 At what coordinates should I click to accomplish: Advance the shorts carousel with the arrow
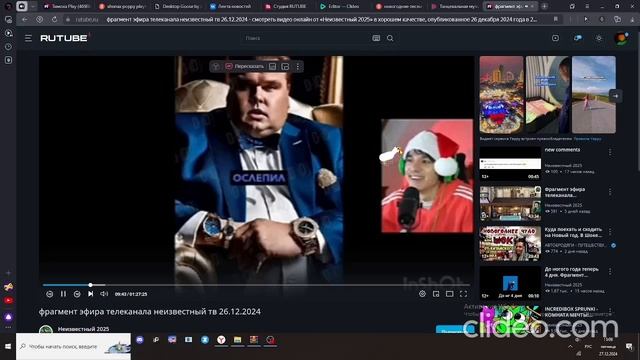click(616, 96)
